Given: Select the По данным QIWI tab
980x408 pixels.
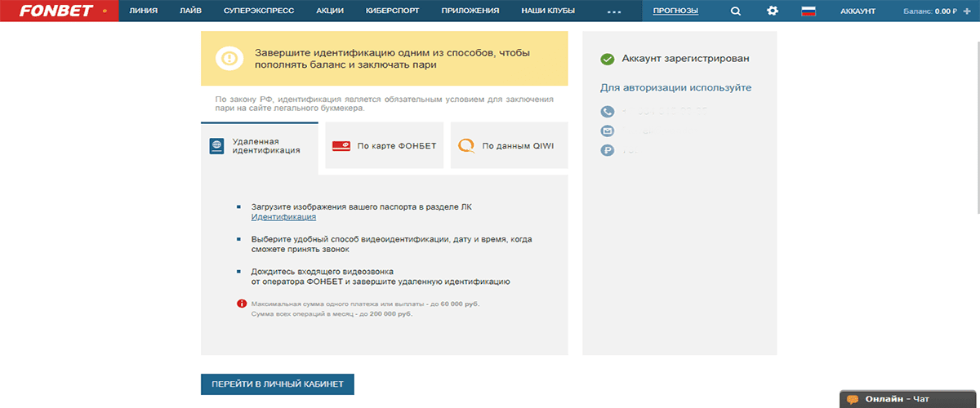Looking at the screenshot, I should point(509,145).
